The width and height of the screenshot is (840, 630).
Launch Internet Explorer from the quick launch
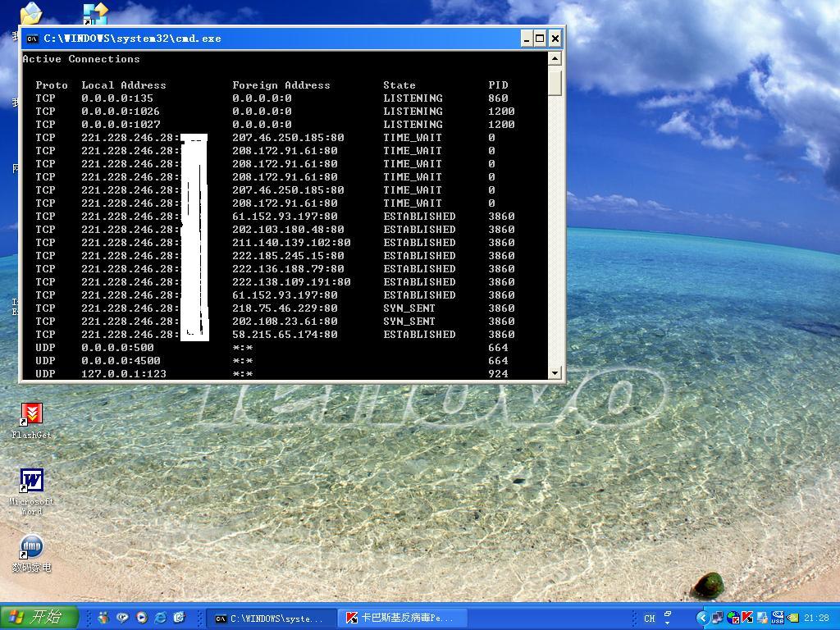tap(160, 618)
